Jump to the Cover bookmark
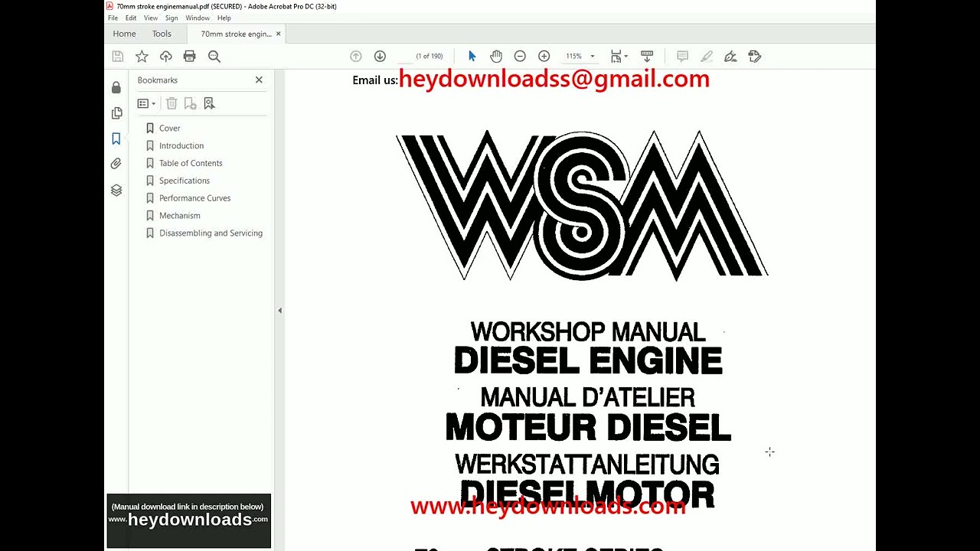This screenshot has width=980, height=551. [170, 128]
